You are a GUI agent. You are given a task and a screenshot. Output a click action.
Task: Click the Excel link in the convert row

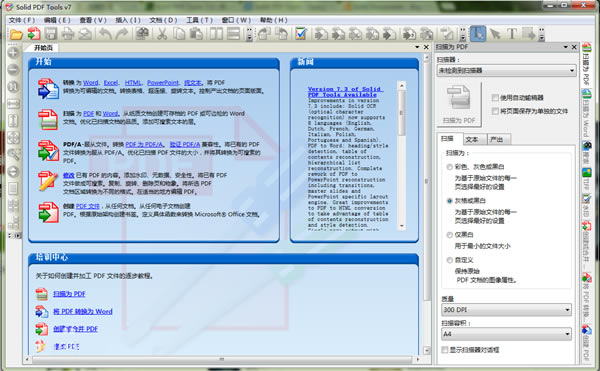(x=111, y=83)
